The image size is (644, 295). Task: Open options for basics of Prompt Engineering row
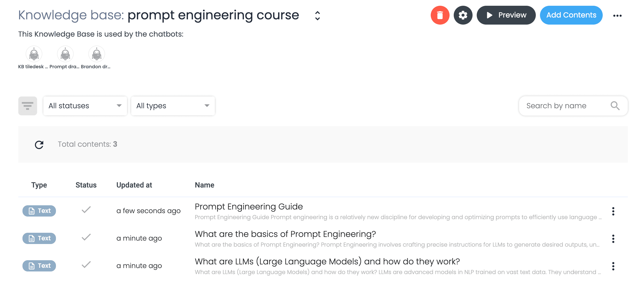(613, 239)
